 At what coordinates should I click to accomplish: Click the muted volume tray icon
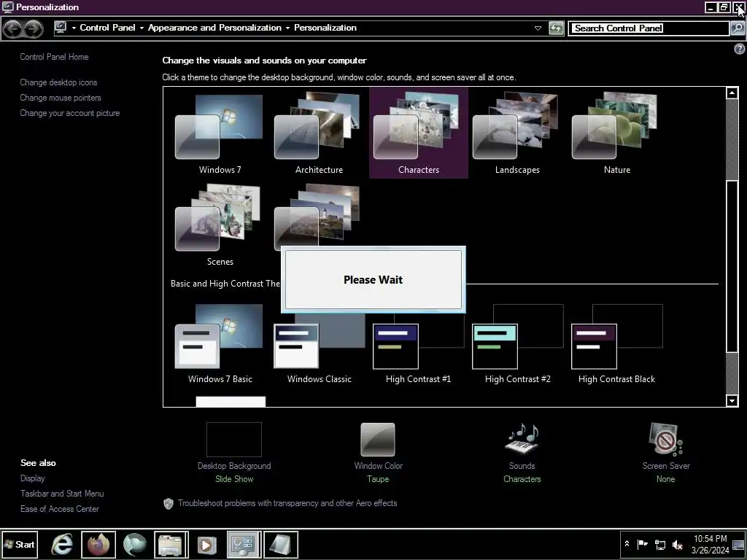(677, 544)
